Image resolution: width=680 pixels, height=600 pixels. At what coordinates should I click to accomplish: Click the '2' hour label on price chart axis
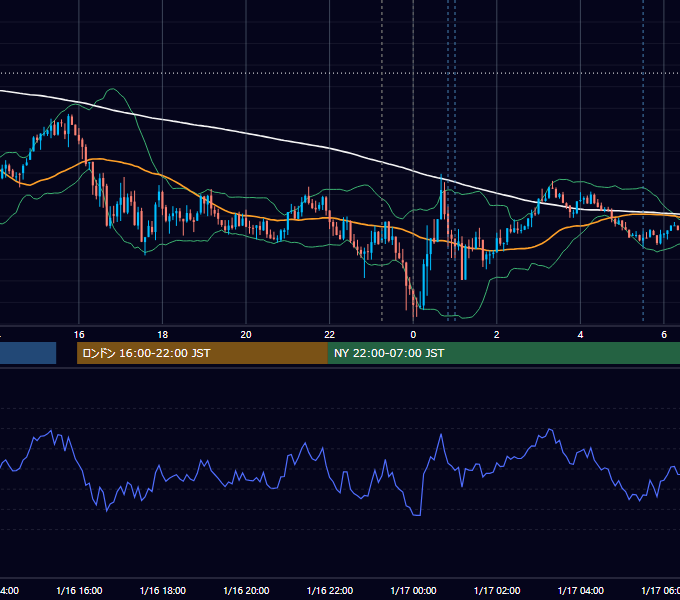497,335
